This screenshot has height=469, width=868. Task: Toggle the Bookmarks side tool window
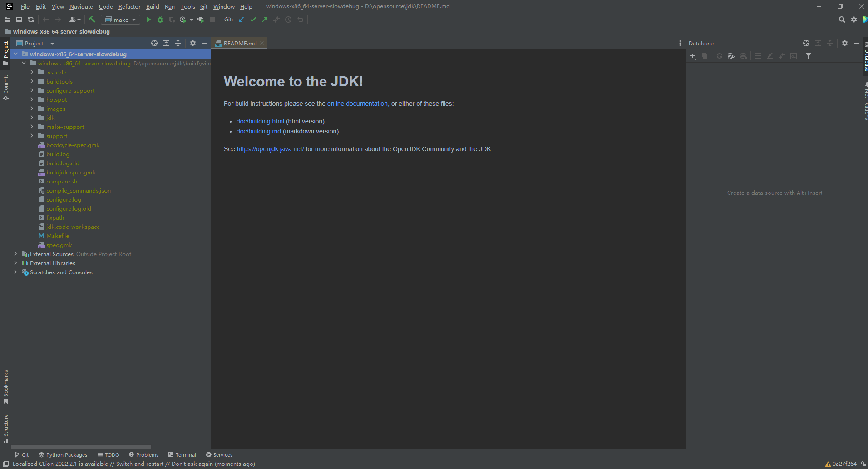tap(5, 387)
